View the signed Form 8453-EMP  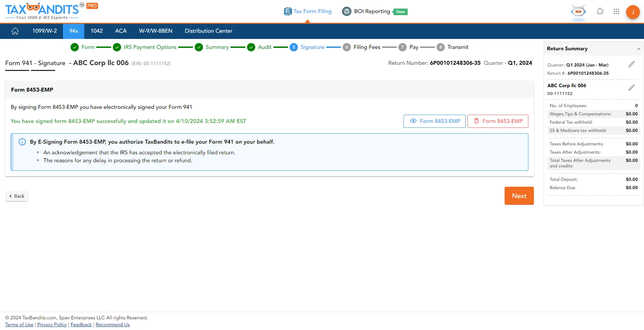[x=434, y=121]
